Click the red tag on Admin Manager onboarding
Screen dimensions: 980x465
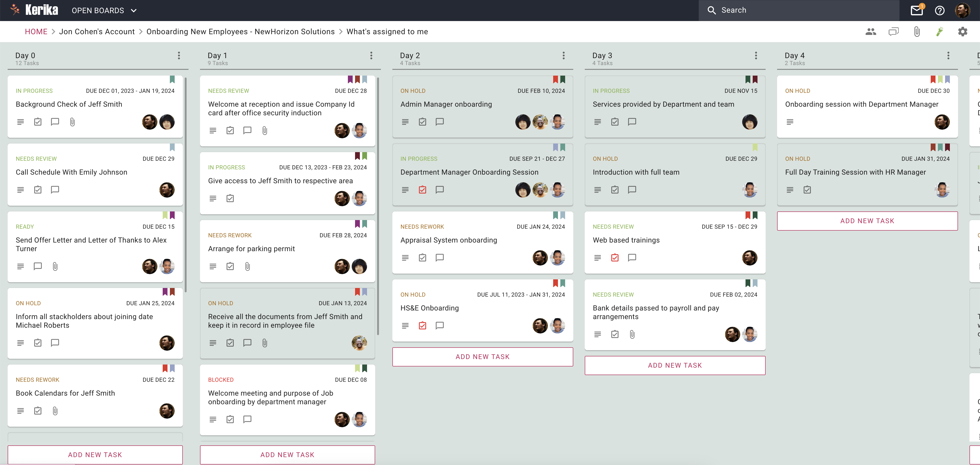pos(555,79)
